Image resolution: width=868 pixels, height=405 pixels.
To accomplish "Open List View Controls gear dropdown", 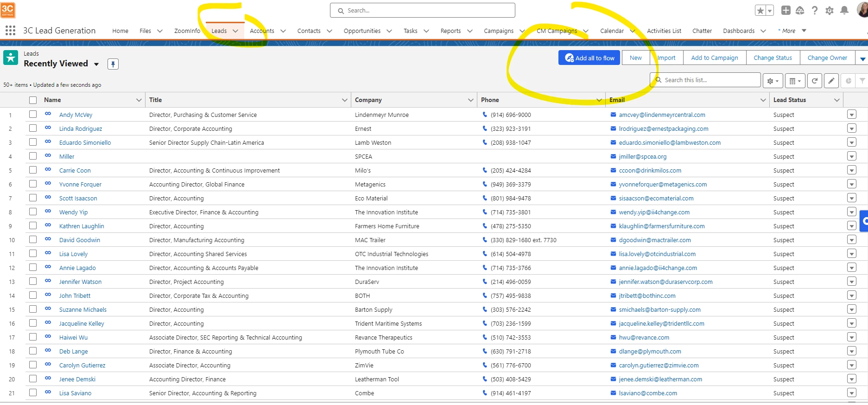I will coord(773,81).
